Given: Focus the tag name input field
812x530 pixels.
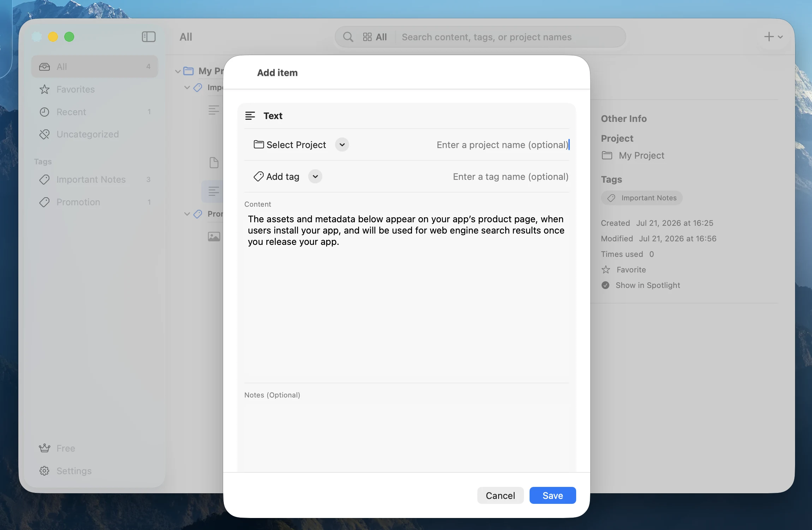Looking at the screenshot, I should pos(511,176).
